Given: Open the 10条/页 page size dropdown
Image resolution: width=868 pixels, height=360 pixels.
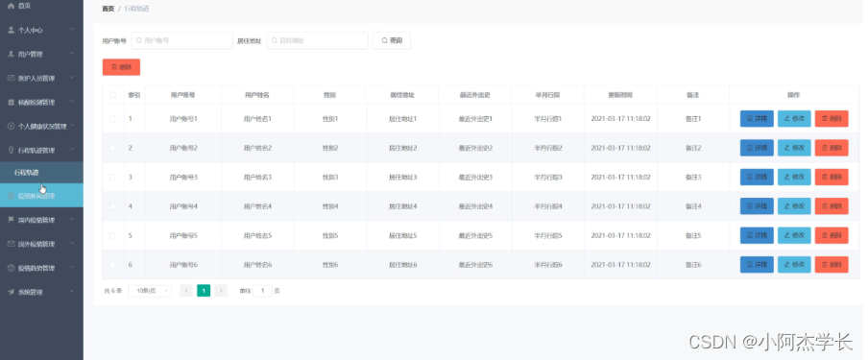Looking at the screenshot, I should click(x=150, y=291).
